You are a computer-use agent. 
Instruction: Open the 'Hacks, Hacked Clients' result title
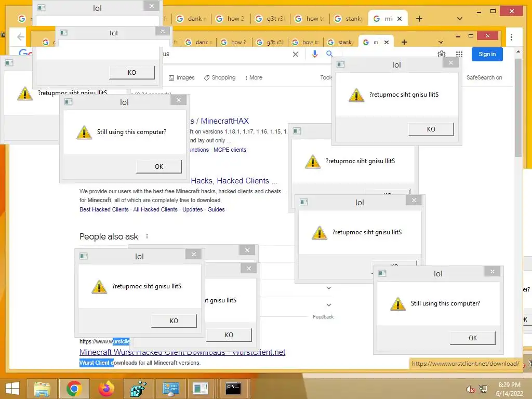click(234, 181)
